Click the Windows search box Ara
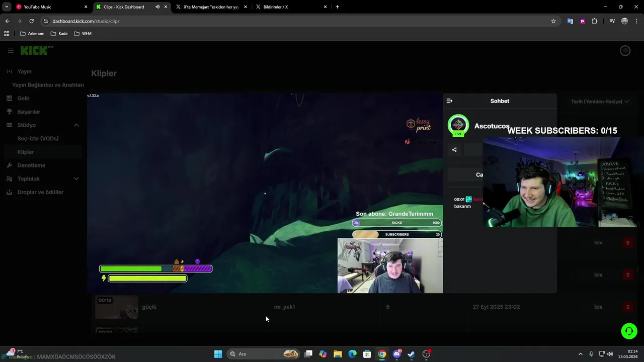 pyautogui.click(x=264, y=354)
